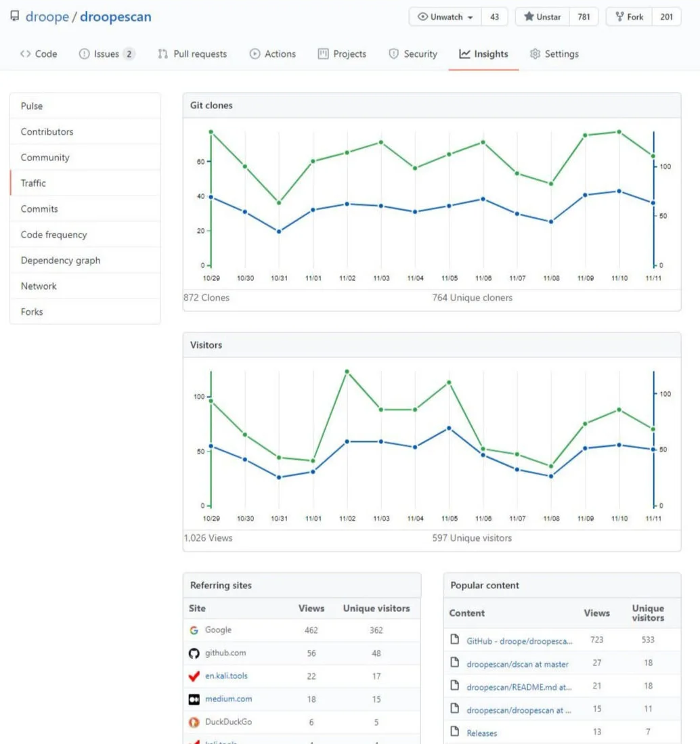Open the droopescan repository link
Image resolution: width=700 pixels, height=744 pixels.
tap(115, 17)
